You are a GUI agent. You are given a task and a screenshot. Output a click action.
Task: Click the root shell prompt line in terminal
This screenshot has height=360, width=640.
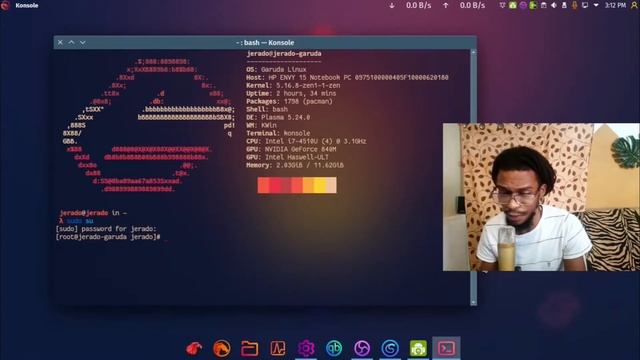tap(108, 237)
